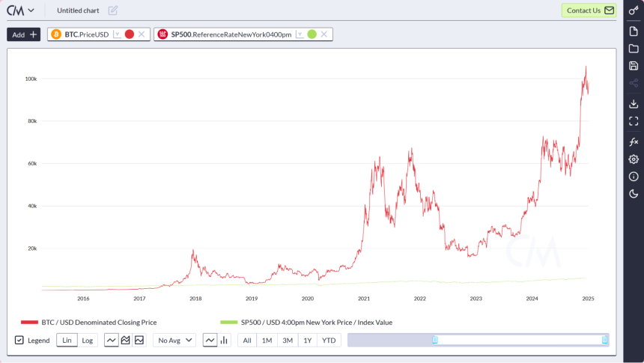Select the plain line chart style
The width and height of the screenshot is (644, 363).
click(x=112, y=340)
